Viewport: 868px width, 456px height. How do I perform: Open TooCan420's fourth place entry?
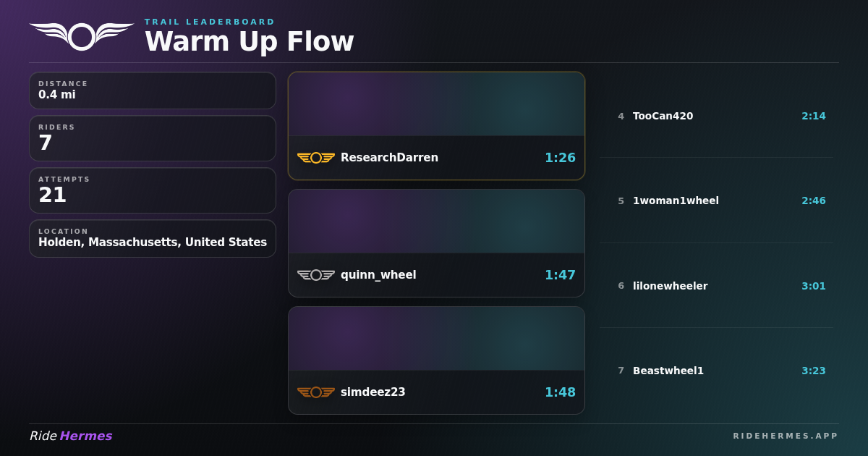pyautogui.click(x=716, y=116)
